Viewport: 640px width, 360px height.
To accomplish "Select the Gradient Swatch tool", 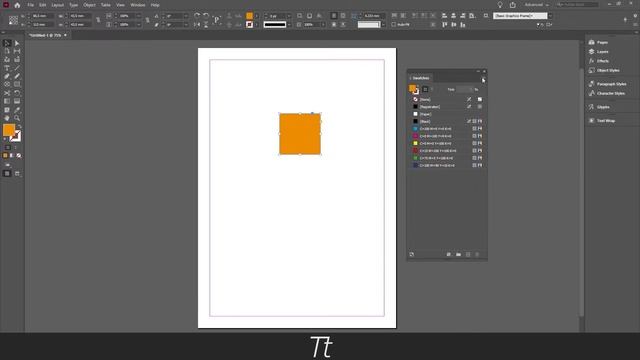I will coord(7,101).
